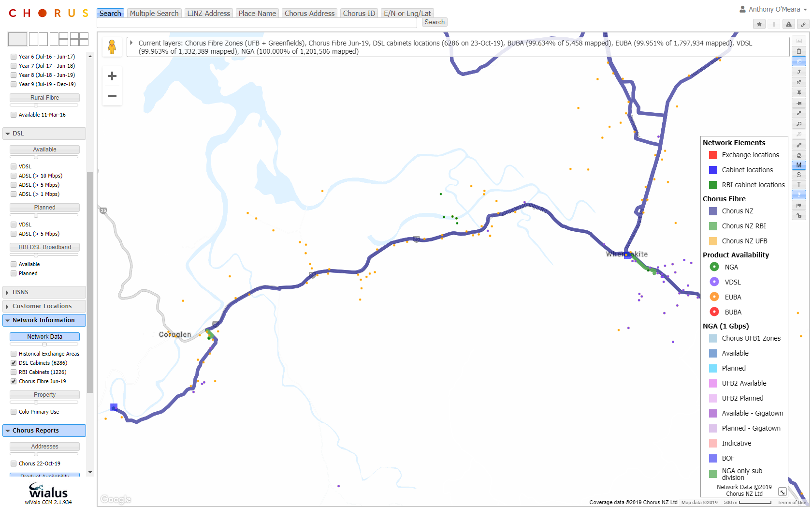Collapse the Chorus Reports section
Image resolution: width=812 pixels, height=508 pixels.
pos(44,431)
